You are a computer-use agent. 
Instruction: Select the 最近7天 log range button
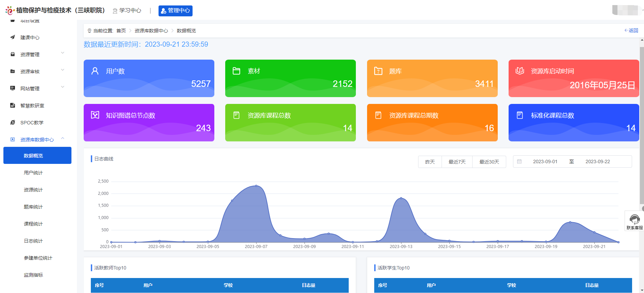point(457,162)
